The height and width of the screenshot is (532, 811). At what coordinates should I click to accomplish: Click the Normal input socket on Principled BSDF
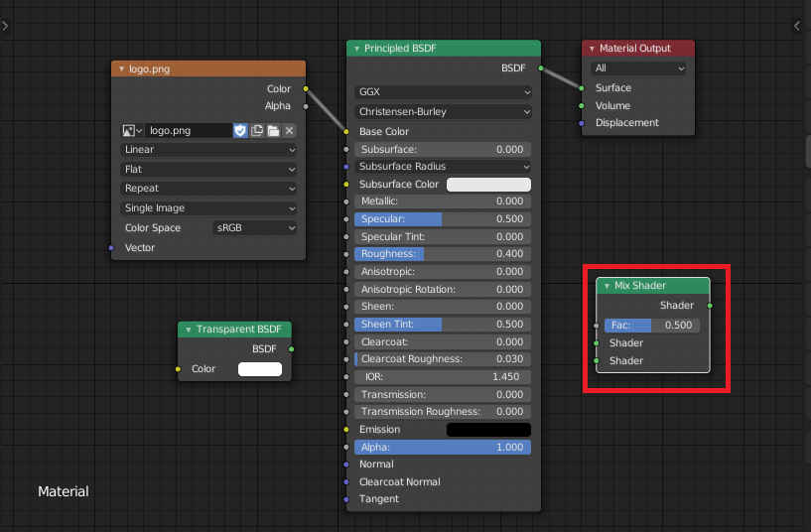click(x=346, y=465)
